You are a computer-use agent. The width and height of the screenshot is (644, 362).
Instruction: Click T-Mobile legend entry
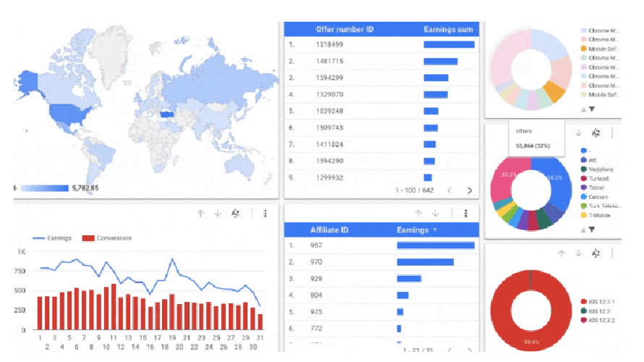pyautogui.click(x=596, y=215)
